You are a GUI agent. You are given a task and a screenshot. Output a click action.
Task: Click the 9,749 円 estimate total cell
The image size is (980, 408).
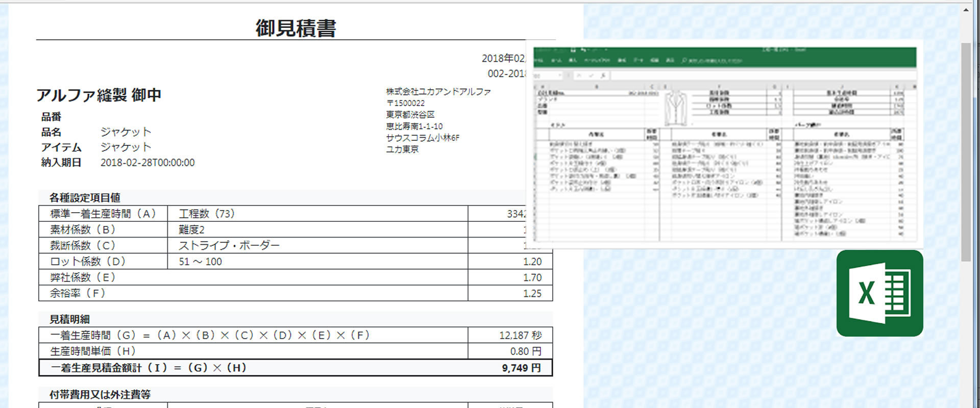coord(521,368)
